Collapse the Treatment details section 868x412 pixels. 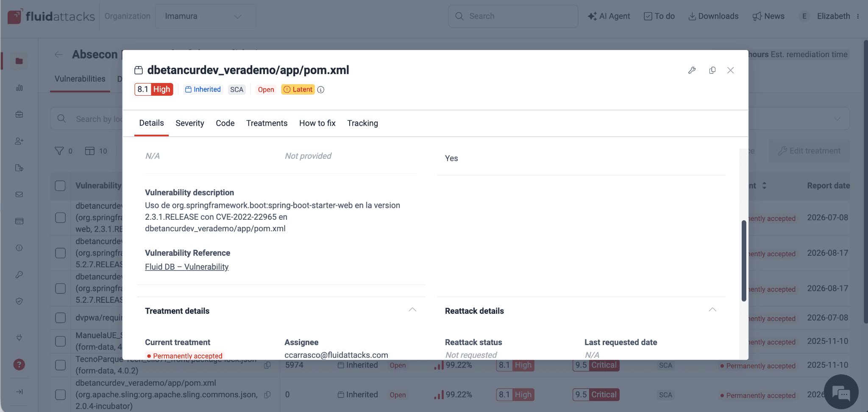click(412, 310)
